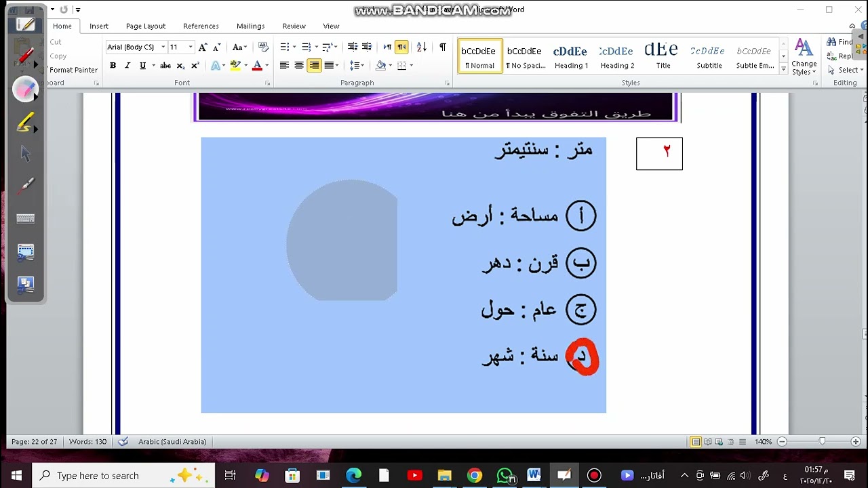Apply the Subtitle style
The height and width of the screenshot is (488, 868).
[x=709, y=56]
